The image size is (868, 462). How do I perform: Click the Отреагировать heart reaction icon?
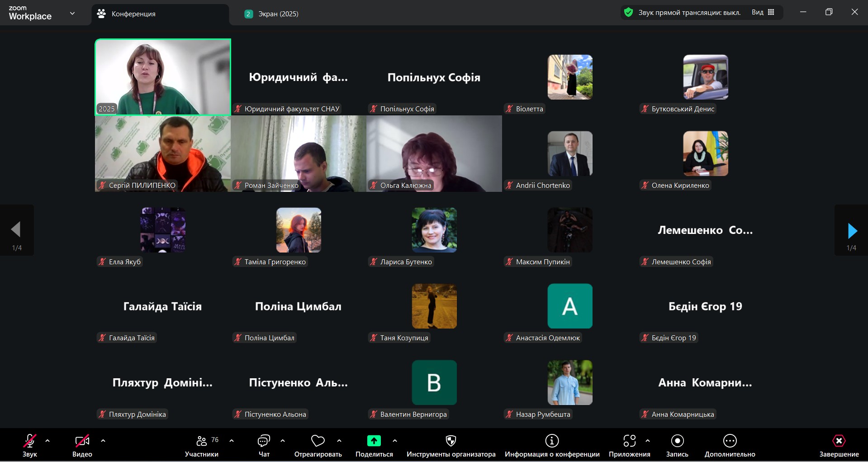[x=318, y=441]
